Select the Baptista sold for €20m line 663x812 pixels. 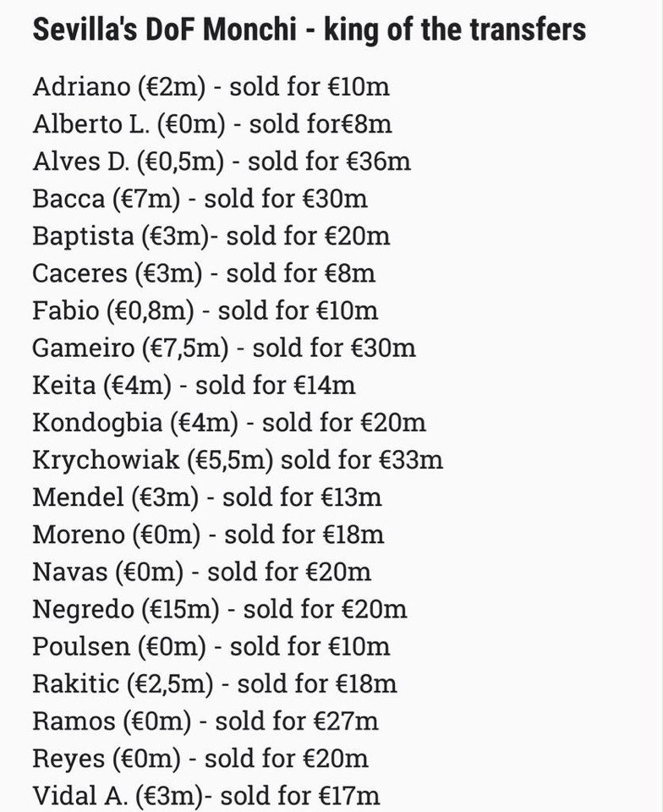click(211, 236)
